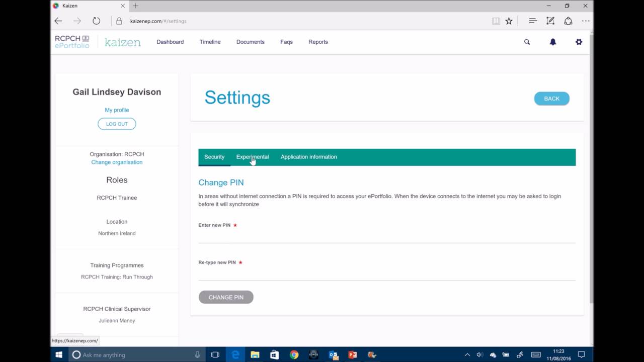Click the LOG OUT button

[x=117, y=124]
